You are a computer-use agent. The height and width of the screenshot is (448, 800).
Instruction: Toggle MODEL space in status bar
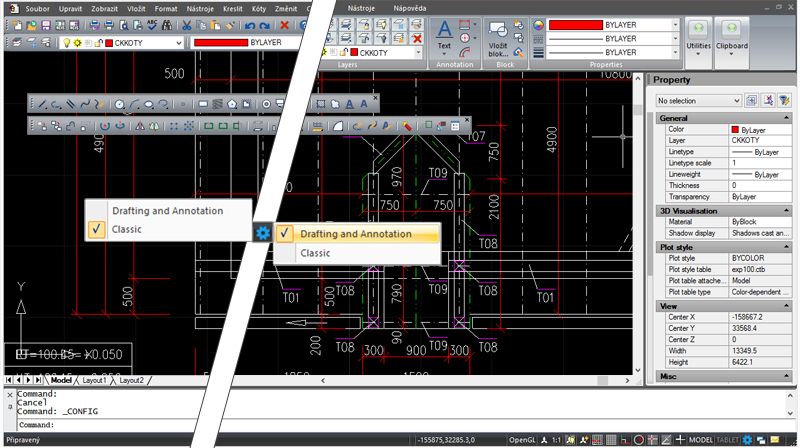(701, 439)
